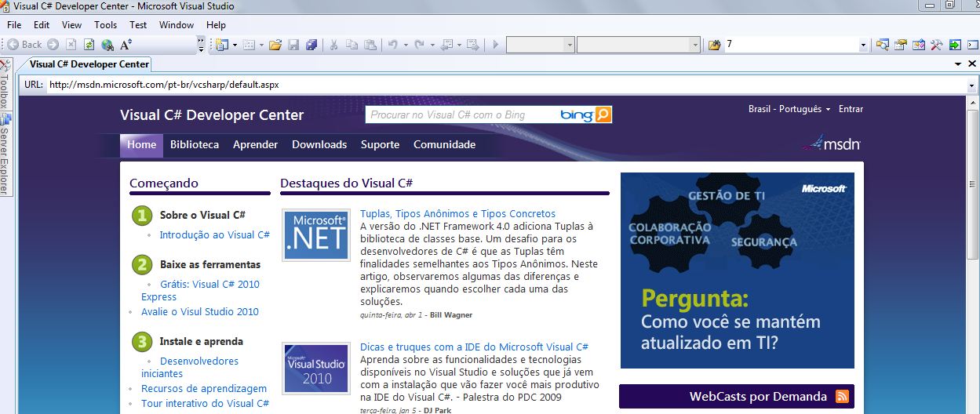Click the Web Search globe icon
The image size is (980, 414).
point(107,45)
